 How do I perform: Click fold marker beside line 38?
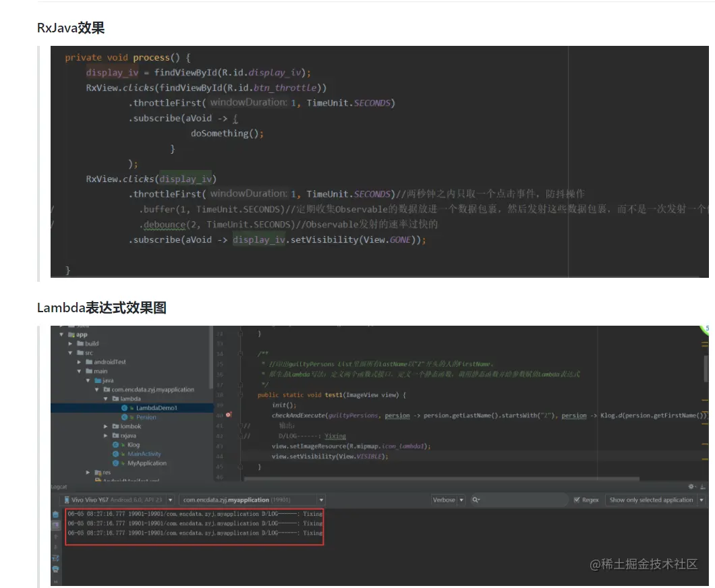point(240,394)
